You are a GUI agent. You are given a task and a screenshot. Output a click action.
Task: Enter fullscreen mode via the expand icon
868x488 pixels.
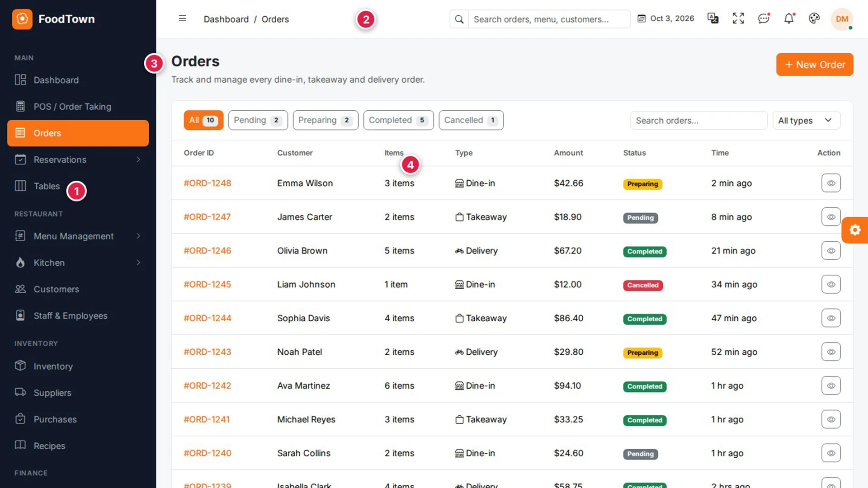click(738, 19)
